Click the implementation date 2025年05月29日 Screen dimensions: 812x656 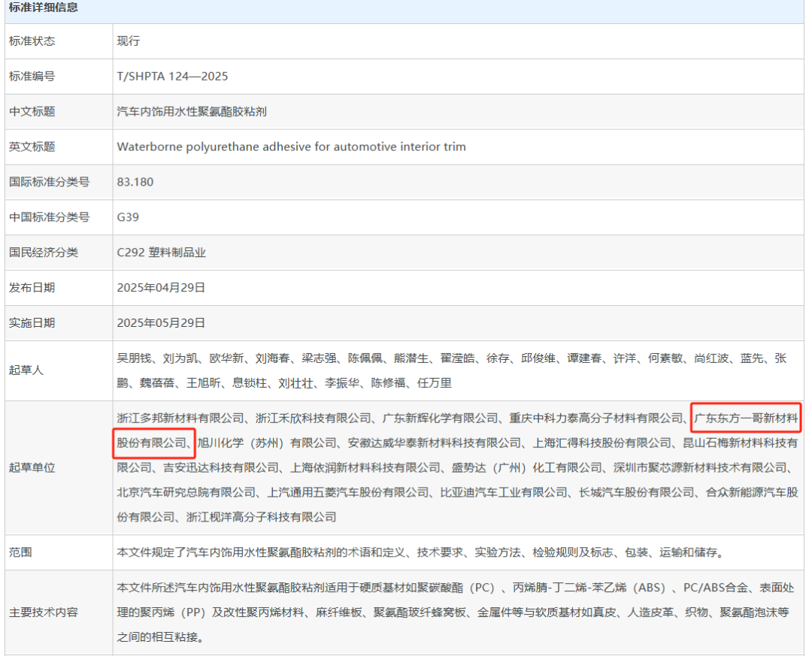pyautogui.click(x=161, y=323)
